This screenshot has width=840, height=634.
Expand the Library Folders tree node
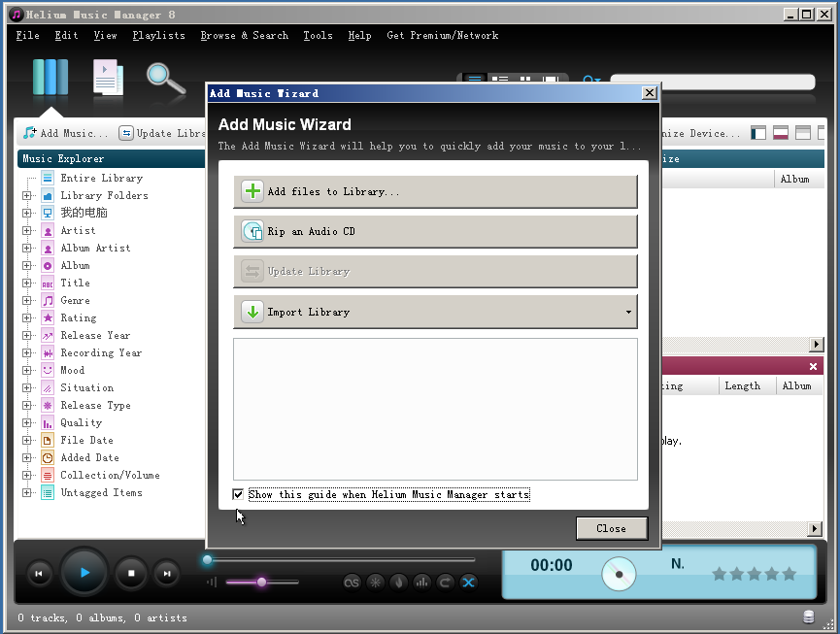click(x=26, y=195)
